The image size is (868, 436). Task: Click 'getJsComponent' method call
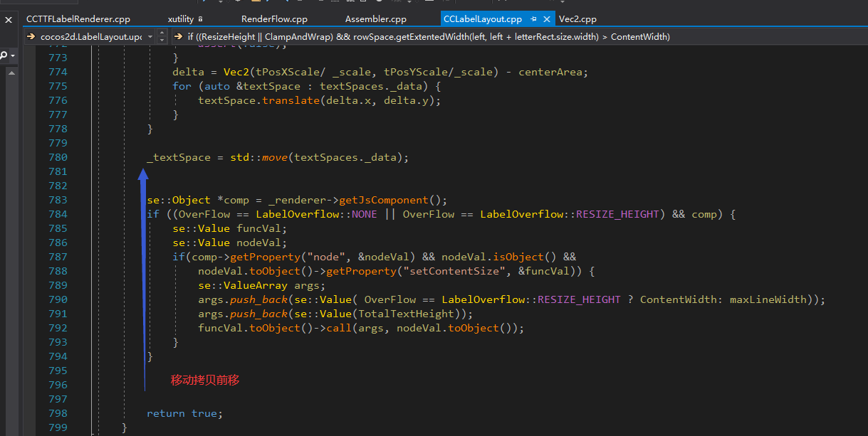(x=384, y=200)
